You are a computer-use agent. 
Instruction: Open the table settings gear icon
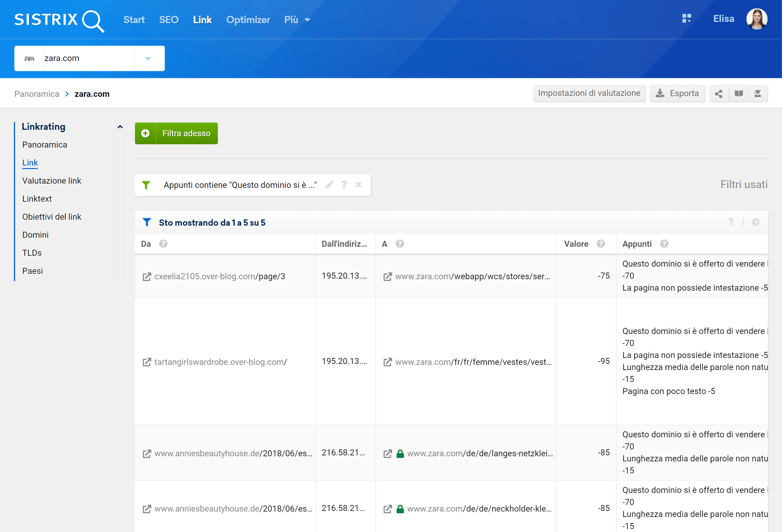pos(756,222)
